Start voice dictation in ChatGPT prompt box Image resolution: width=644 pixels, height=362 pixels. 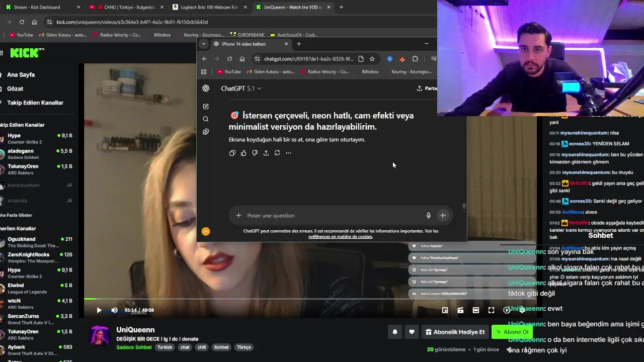pyautogui.click(x=429, y=215)
